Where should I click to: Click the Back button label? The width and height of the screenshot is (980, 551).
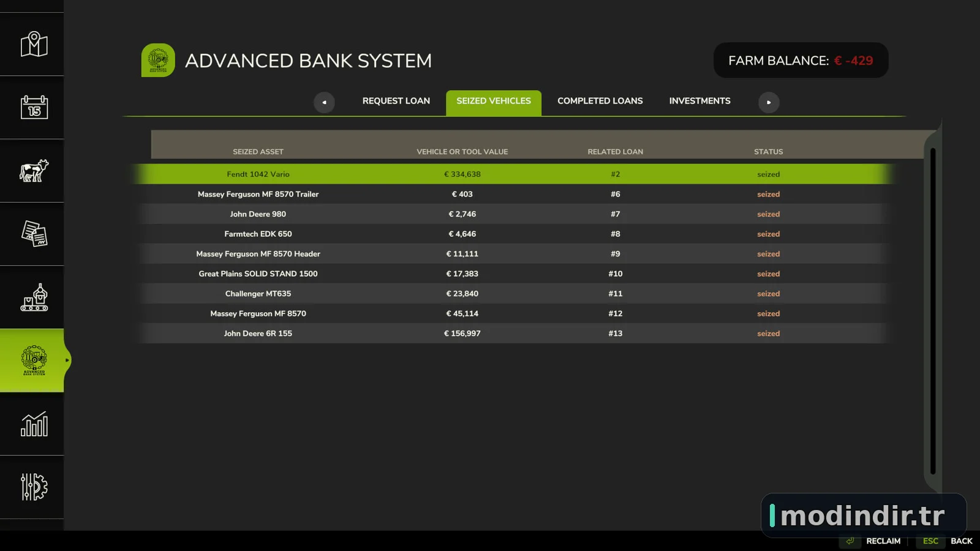[x=962, y=541]
